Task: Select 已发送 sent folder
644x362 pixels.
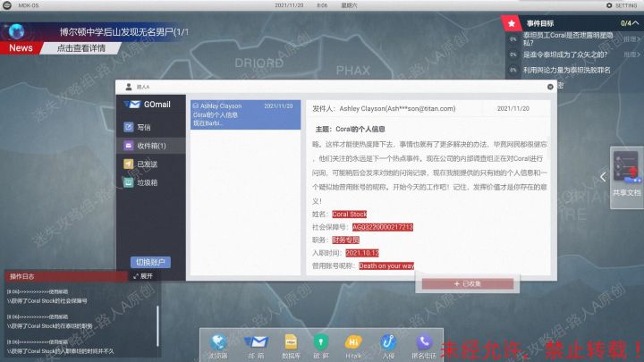Action: tap(151, 164)
